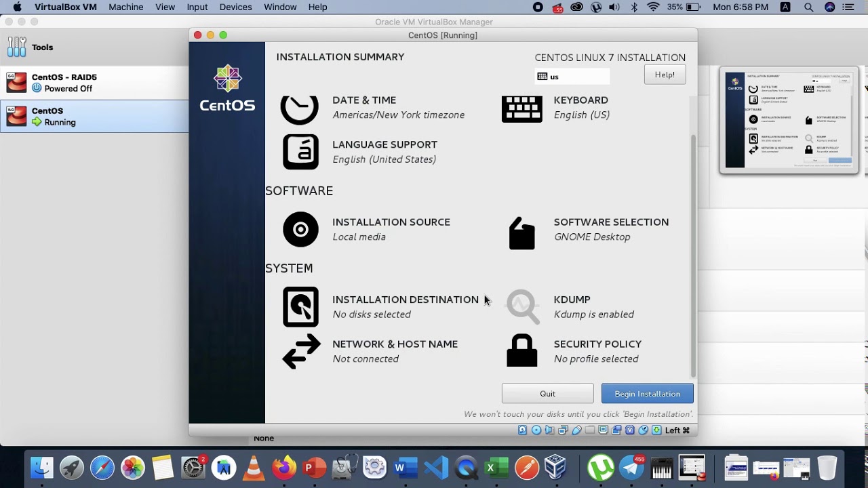Open the Input menu
This screenshot has width=868, height=488.
tap(197, 7)
